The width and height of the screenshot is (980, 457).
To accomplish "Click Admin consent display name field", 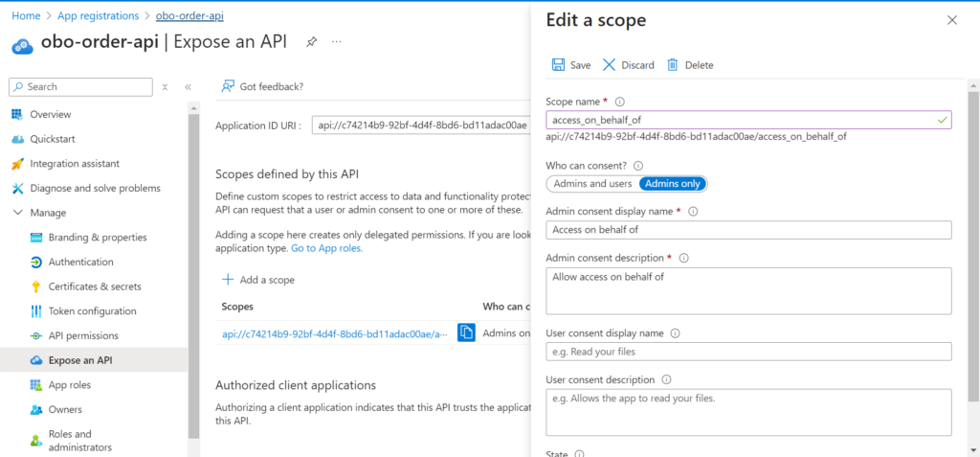I will (x=748, y=230).
